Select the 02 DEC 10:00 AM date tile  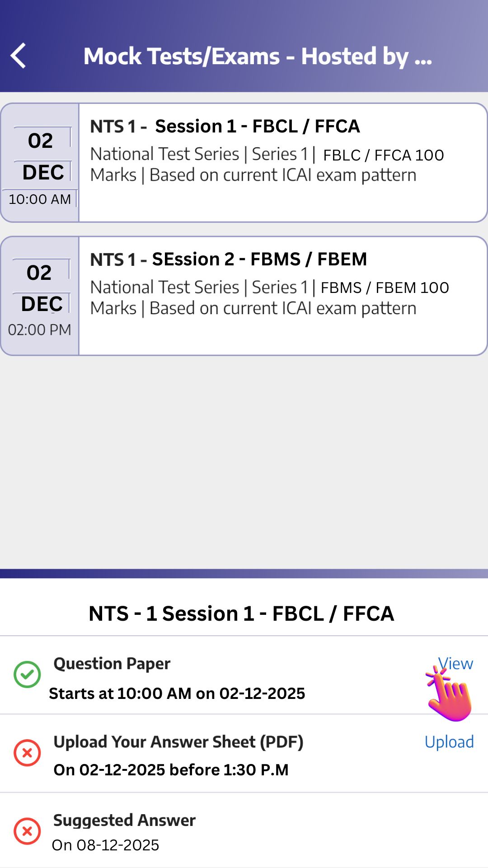40,163
